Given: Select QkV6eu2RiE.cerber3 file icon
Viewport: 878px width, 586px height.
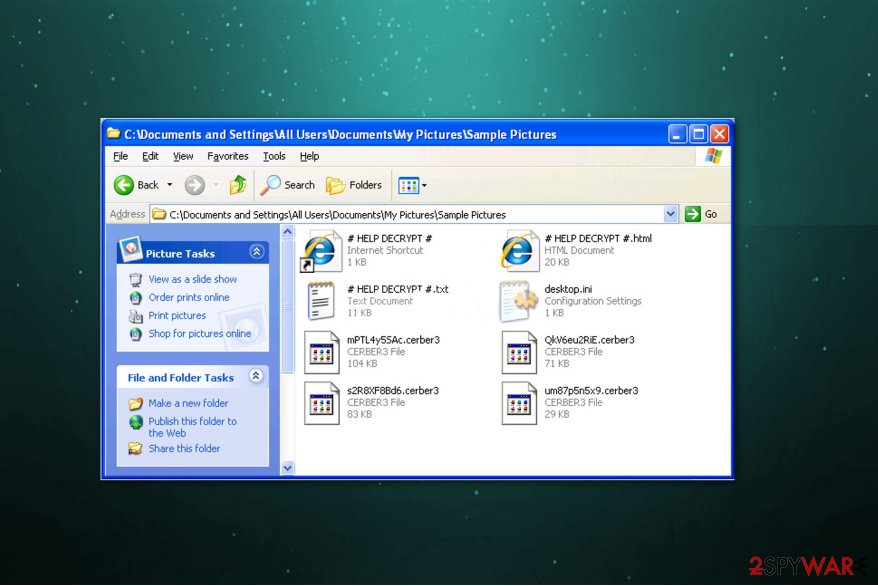Looking at the screenshot, I should [x=519, y=352].
